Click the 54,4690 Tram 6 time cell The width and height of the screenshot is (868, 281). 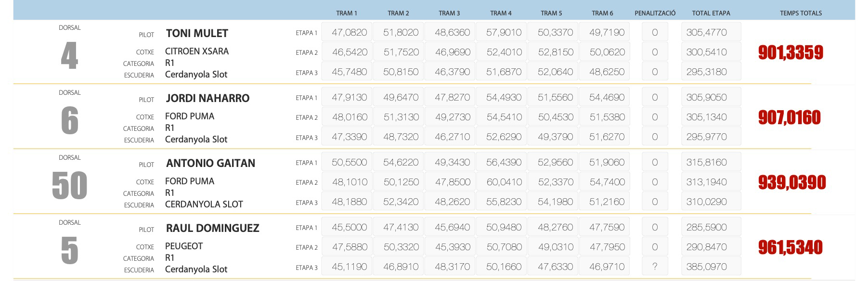point(607,97)
